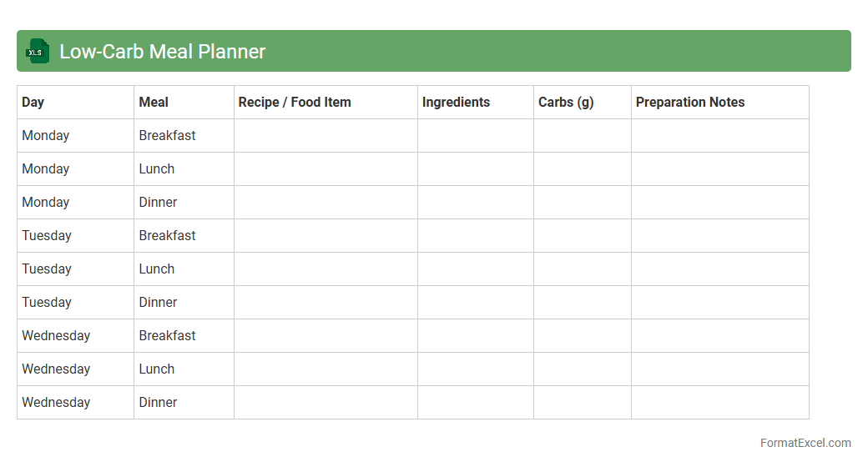The width and height of the screenshot is (868, 467).
Task: Click the XLS file icon in header
Action: tap(38, 51)
